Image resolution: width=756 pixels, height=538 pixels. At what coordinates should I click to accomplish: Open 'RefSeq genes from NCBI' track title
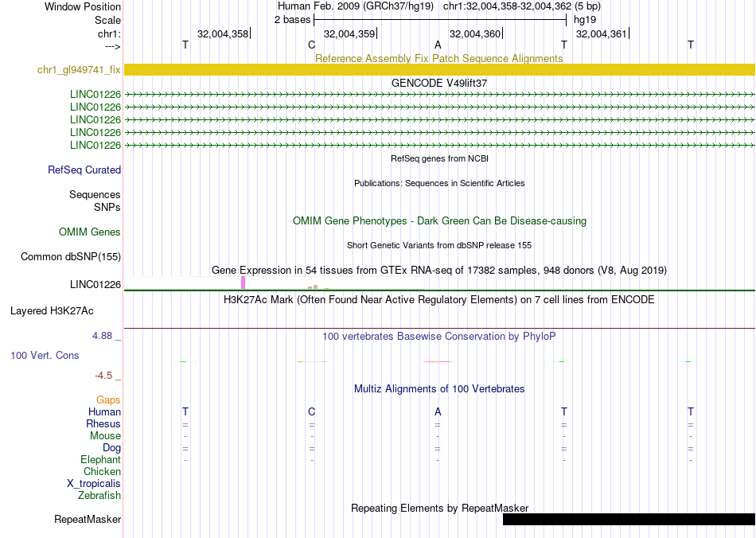click(439, 158)
